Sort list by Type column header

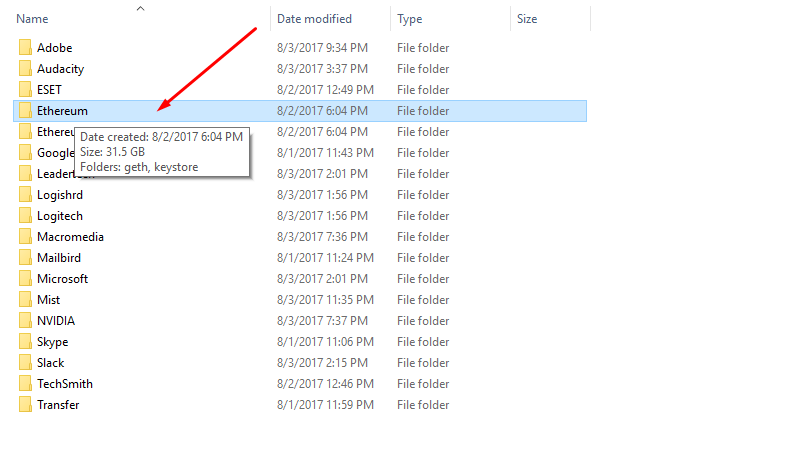[409, 19]
